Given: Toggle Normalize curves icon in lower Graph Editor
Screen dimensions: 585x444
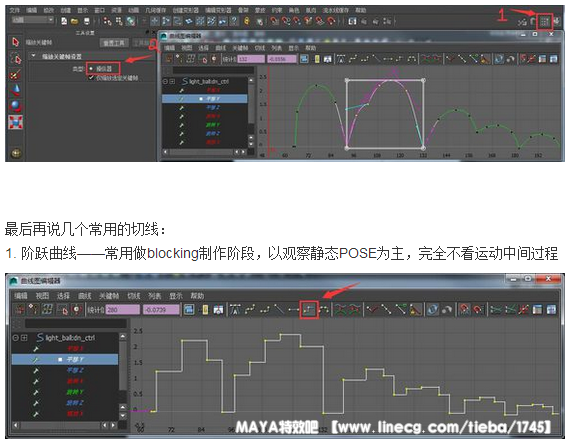Looking at the screenshot, I should pyautogui.click(x=496, y=309).
